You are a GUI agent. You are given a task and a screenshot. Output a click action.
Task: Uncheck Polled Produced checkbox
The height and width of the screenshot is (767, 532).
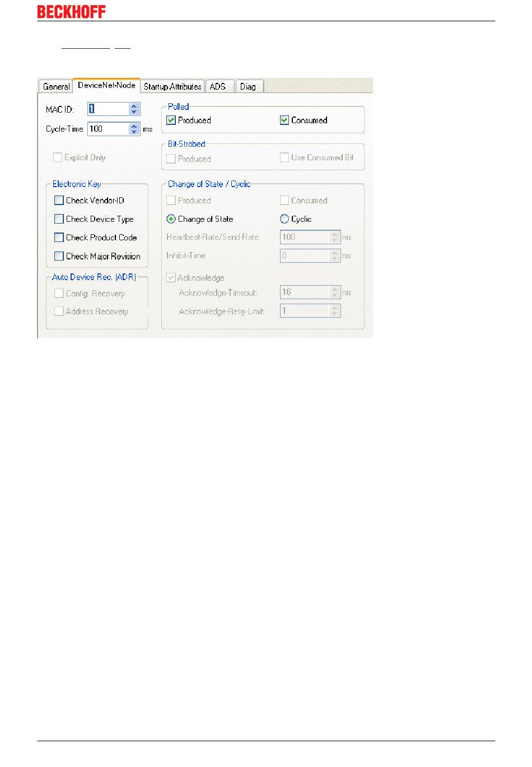[171, 120]
